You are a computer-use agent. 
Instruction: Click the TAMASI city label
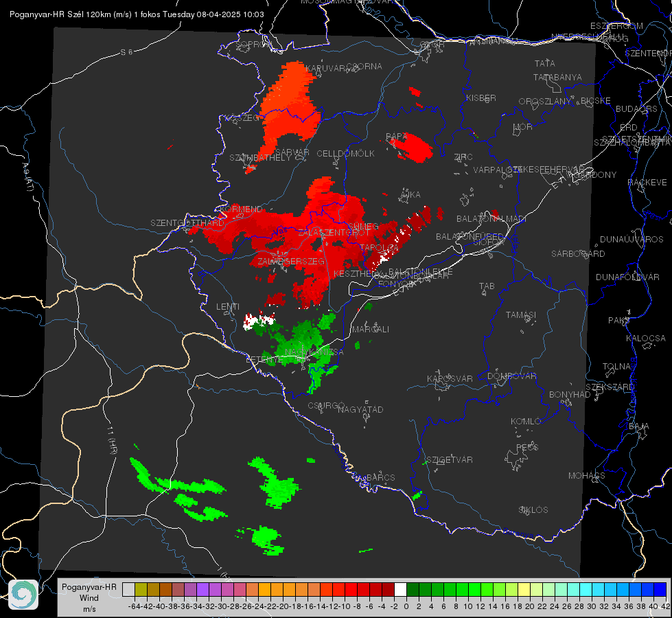(x=521, y=314)
